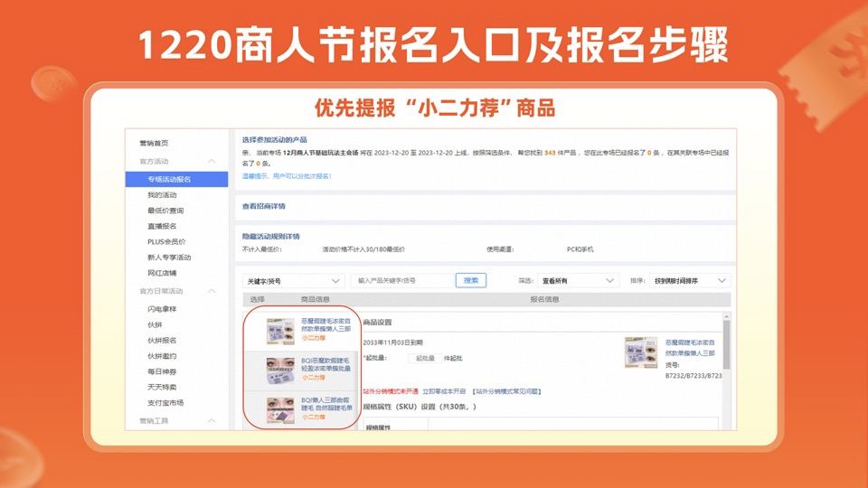This screenshot has height=488, width=868.
Task: Collapse the 营销工具 section chevron
Action: click(x=212, y=420)
